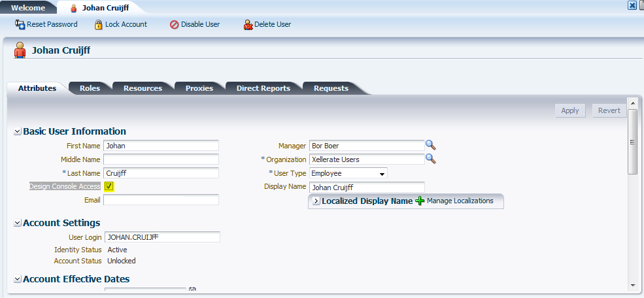644x298 pixels.
Task: Click the First Name field
Action: (161, 146)
